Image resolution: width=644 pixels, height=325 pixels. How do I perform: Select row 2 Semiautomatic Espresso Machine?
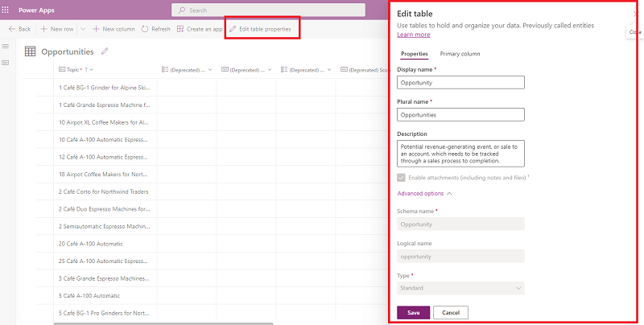click(105, 226)
